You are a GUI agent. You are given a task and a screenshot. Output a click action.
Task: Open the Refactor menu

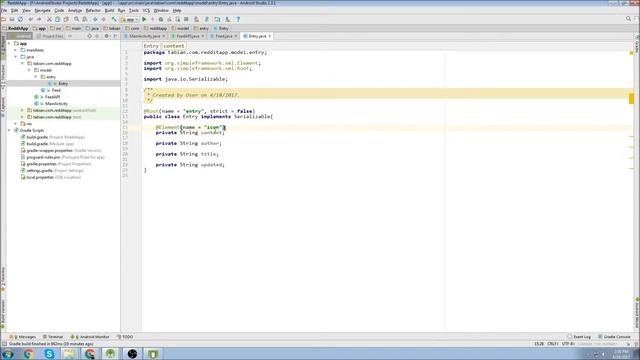point(93,10)
